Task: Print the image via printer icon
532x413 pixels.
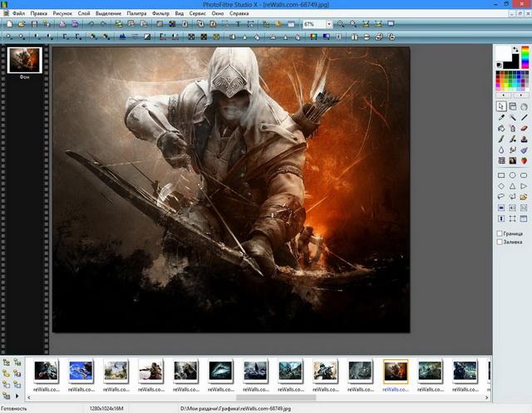Action: (x=62, y=24)
